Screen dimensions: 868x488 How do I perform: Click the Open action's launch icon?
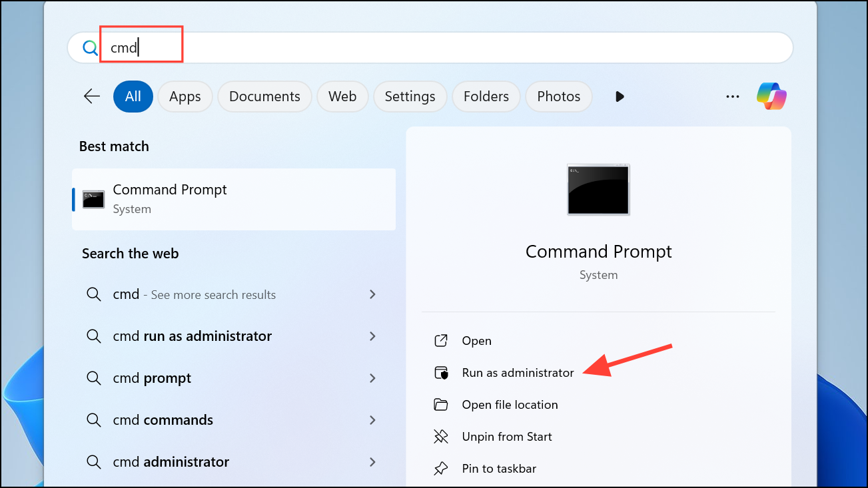click(x=441, y=341)
